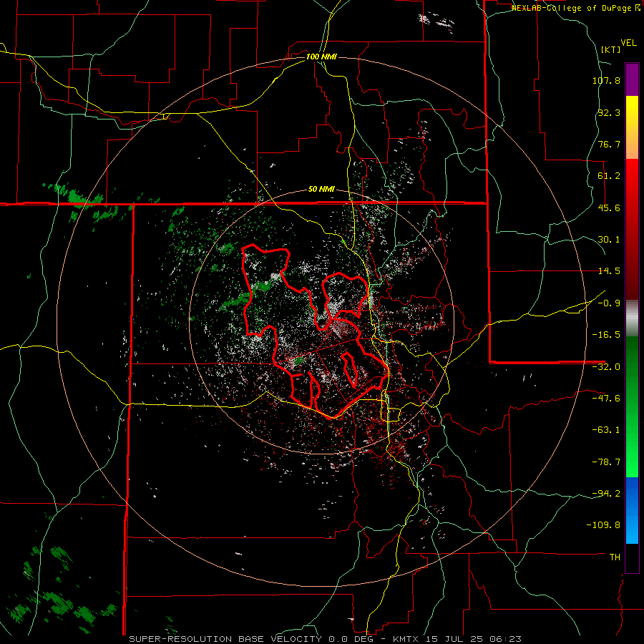
Task: Select the 45.6 legend value
Action: [609, 208]
